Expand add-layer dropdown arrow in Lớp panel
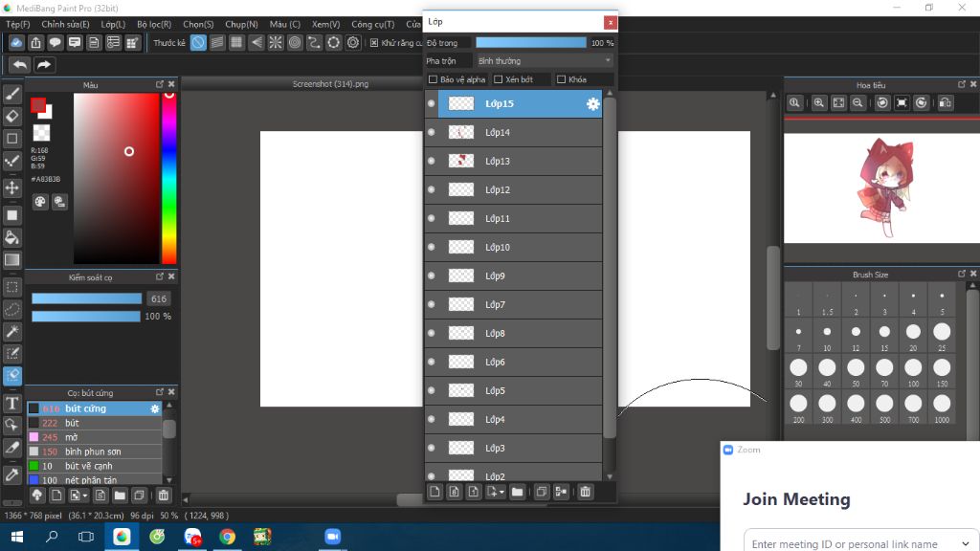Image resolution: width=980 pixels, height=551 pixels. tap(501, 493)
